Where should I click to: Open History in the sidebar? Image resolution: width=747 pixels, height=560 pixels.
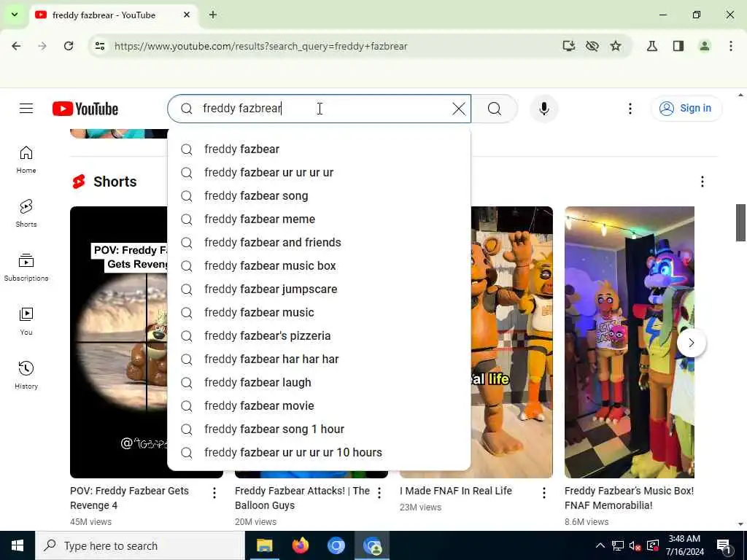pos(26,376)
